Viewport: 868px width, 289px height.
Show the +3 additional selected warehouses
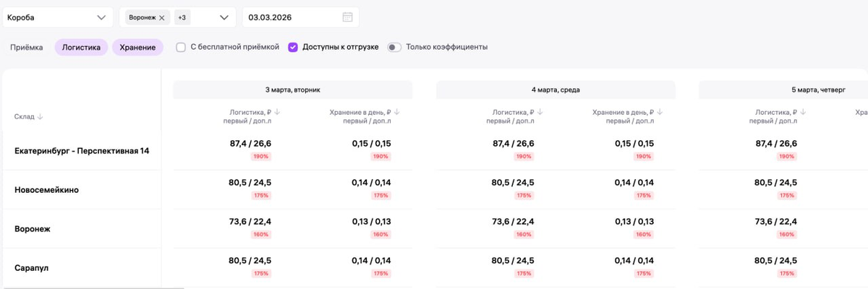pyautogui.click(x=182, y=17)
